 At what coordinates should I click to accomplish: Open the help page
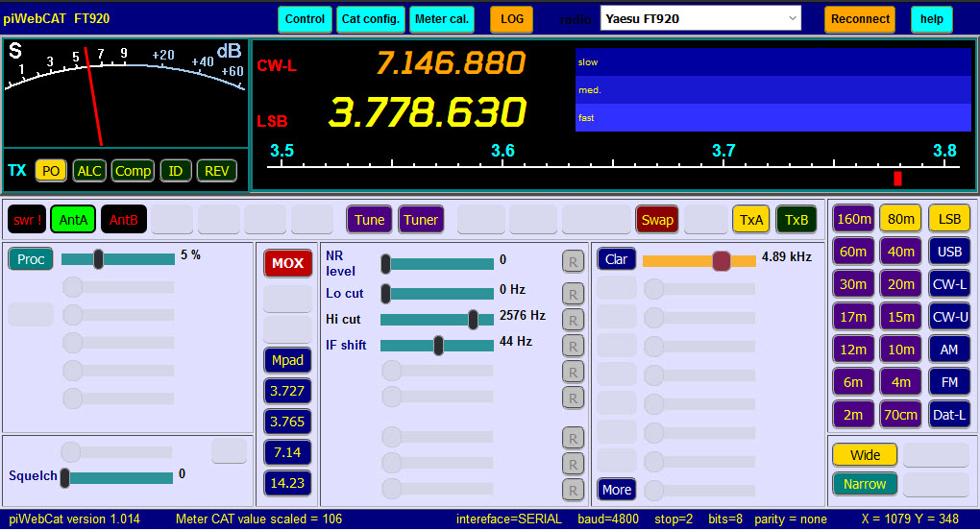tap(931, 19)
